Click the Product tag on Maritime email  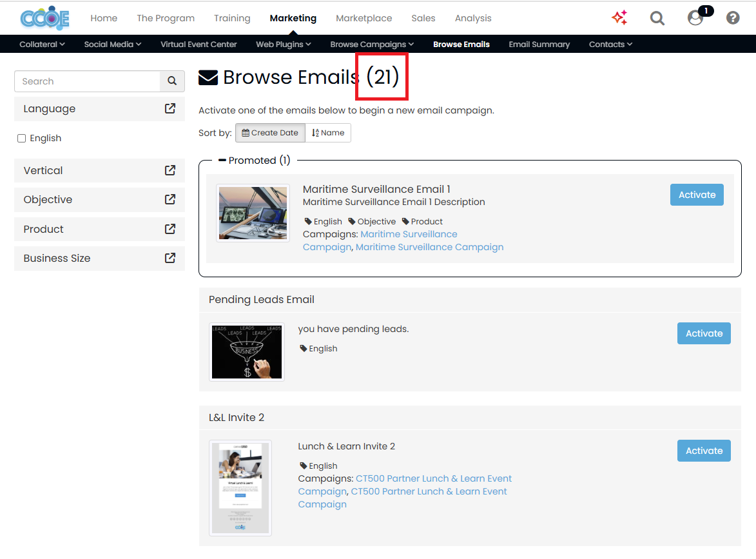pyautogui.click(x=422, y=221)
